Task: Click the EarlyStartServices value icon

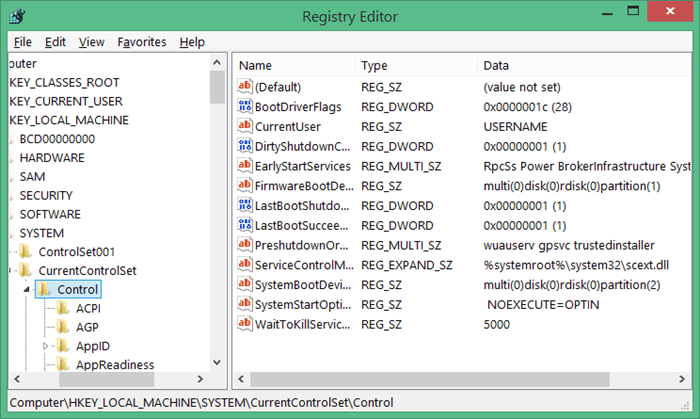Action: [245, 166]
